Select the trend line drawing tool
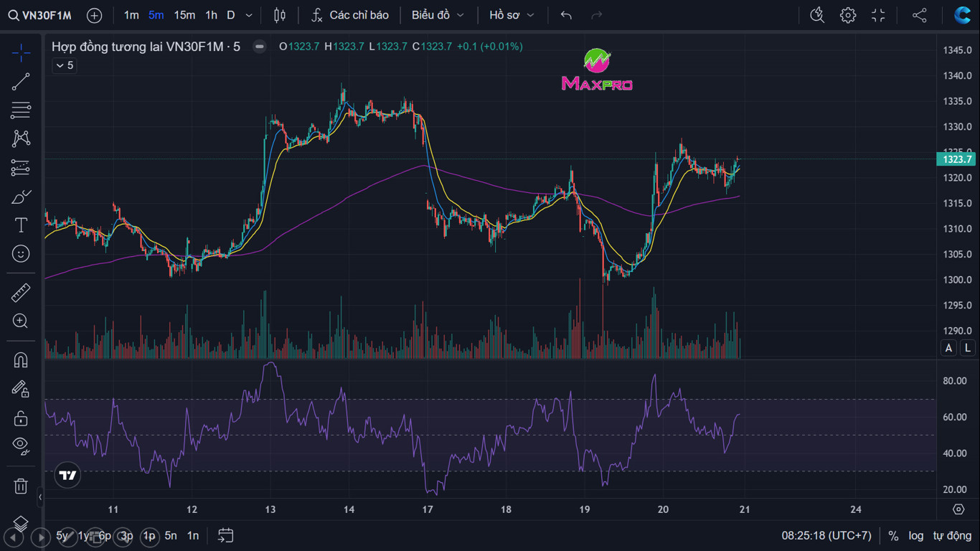 coord(21,82)
